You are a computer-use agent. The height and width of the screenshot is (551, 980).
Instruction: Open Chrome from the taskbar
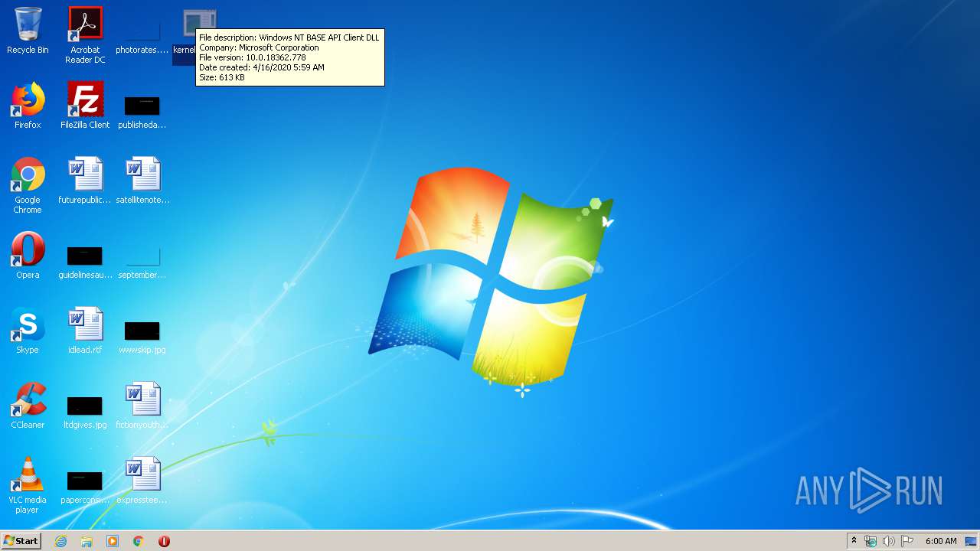[x=139, y=541]
